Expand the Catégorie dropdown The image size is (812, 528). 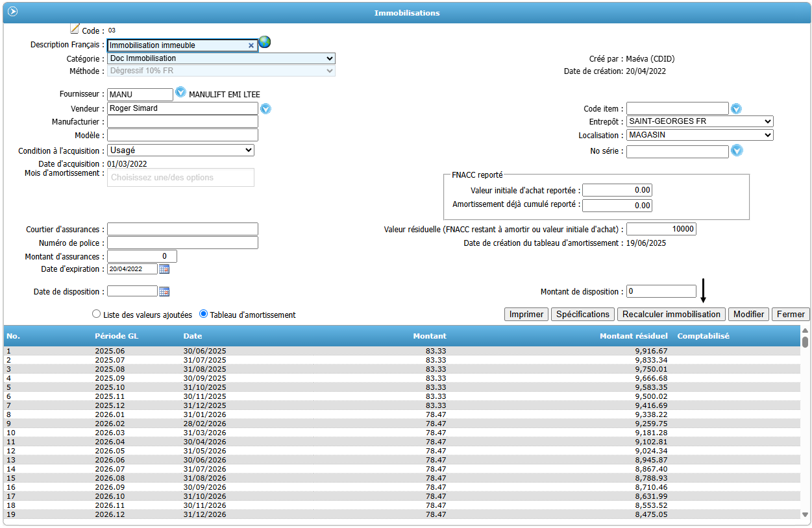tap(221, 58)
